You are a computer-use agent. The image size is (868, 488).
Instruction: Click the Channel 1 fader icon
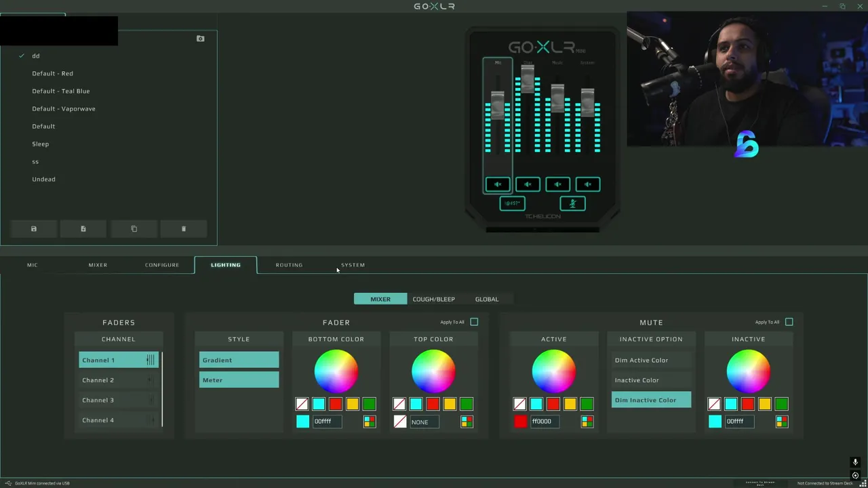151,360
